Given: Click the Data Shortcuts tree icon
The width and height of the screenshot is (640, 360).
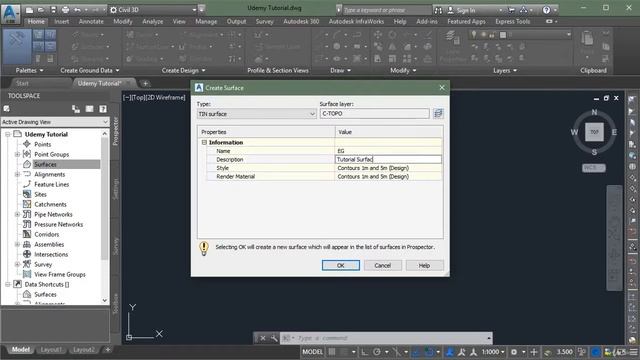Looking at the screenshot, I should pos(18,284).
